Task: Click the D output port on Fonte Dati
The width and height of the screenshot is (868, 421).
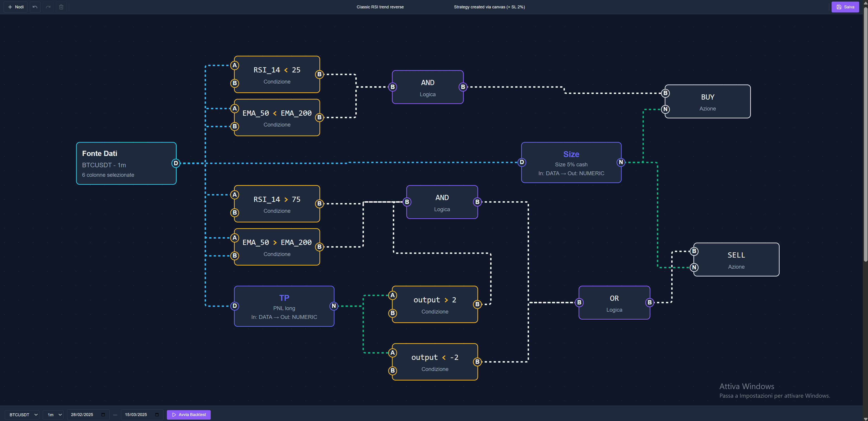Action: (x=176, y=163)
